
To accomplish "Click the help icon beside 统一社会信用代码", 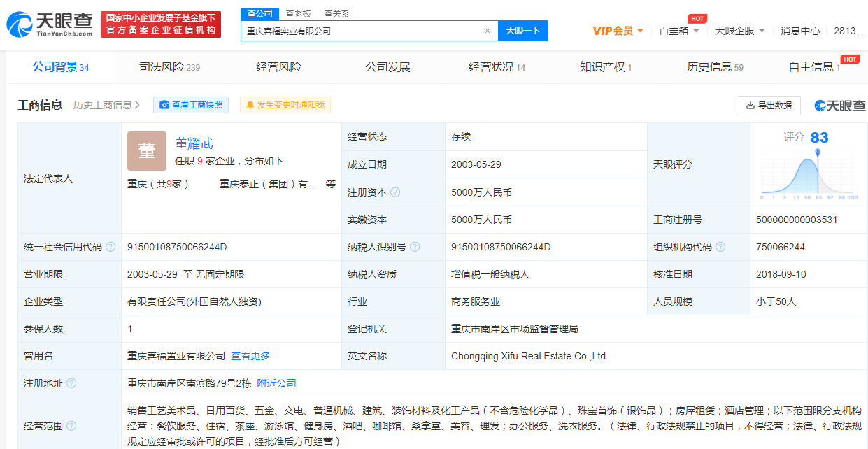I will click(x=111, y=247).
